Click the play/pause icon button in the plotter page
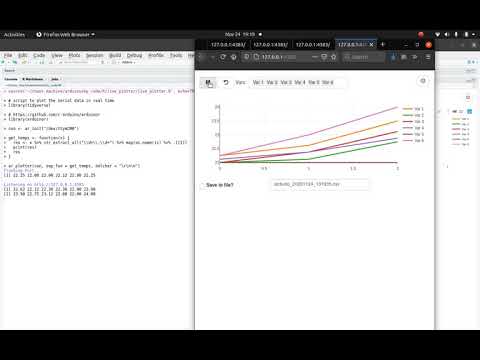 (208, 83)
